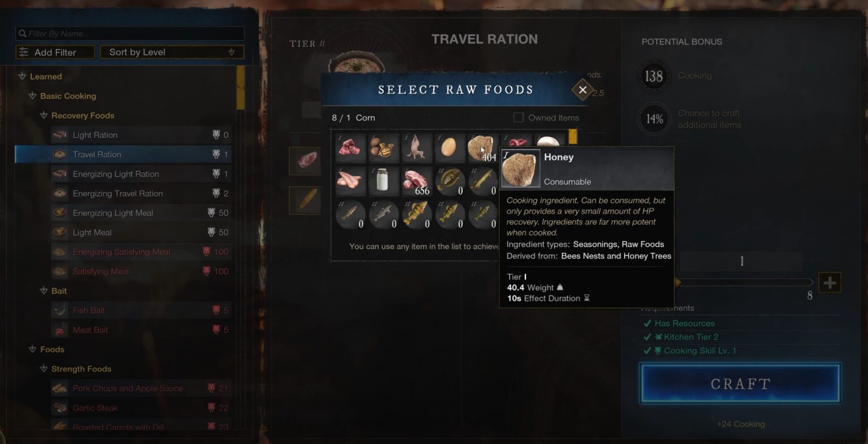
Task: Increase craft quantity with plus button
Action: click(830, 282)
